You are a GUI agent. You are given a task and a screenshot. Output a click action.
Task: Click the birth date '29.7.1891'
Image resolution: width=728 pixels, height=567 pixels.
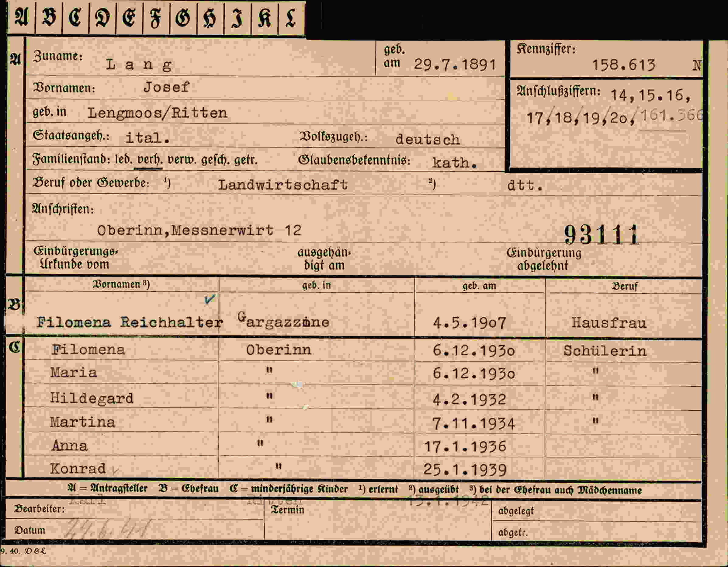click(455, 64)
